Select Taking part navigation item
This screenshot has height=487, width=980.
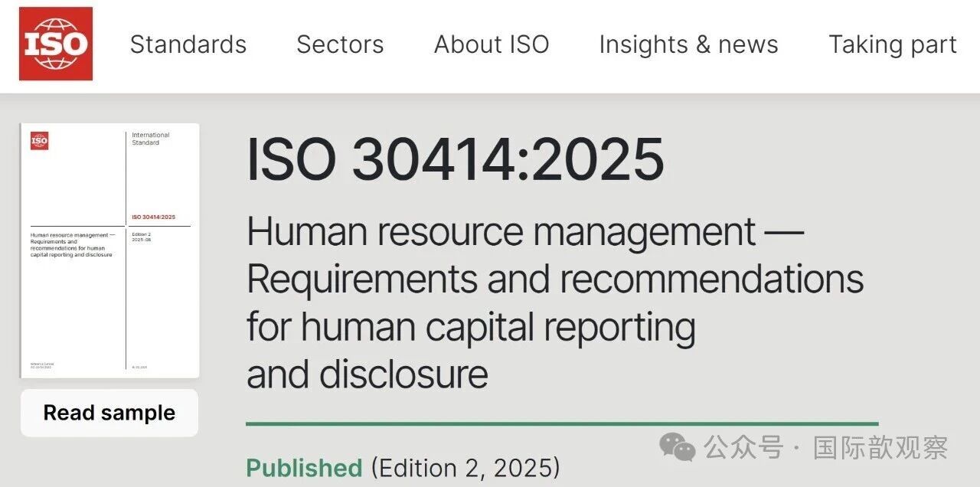892,44
